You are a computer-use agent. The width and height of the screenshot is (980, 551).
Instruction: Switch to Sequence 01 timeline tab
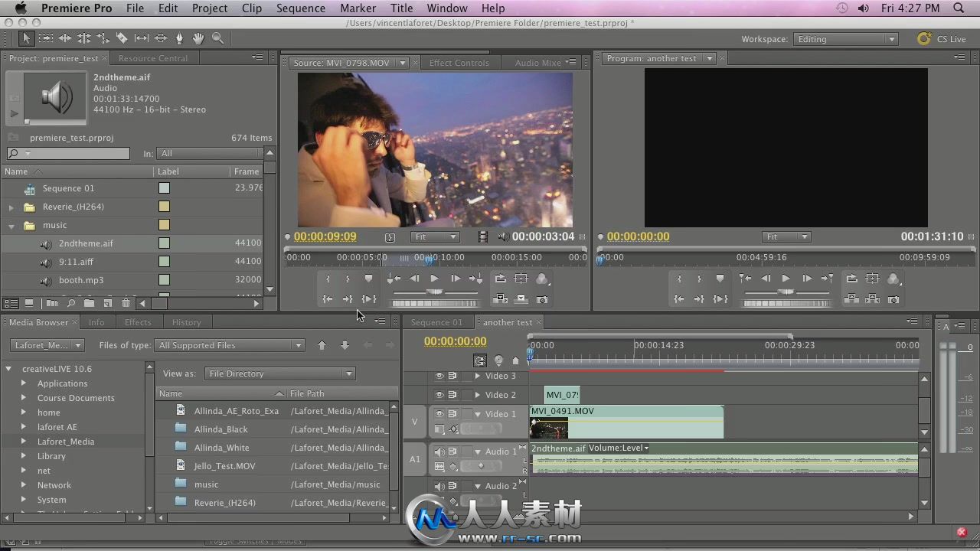436,322
